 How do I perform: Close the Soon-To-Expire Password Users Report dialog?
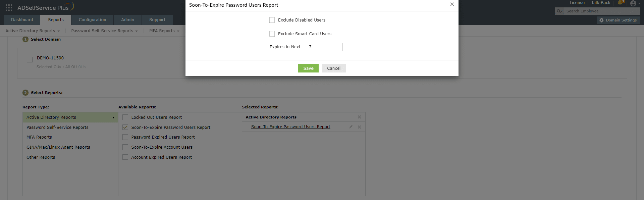pyautogui.click(x=452, y=4)
